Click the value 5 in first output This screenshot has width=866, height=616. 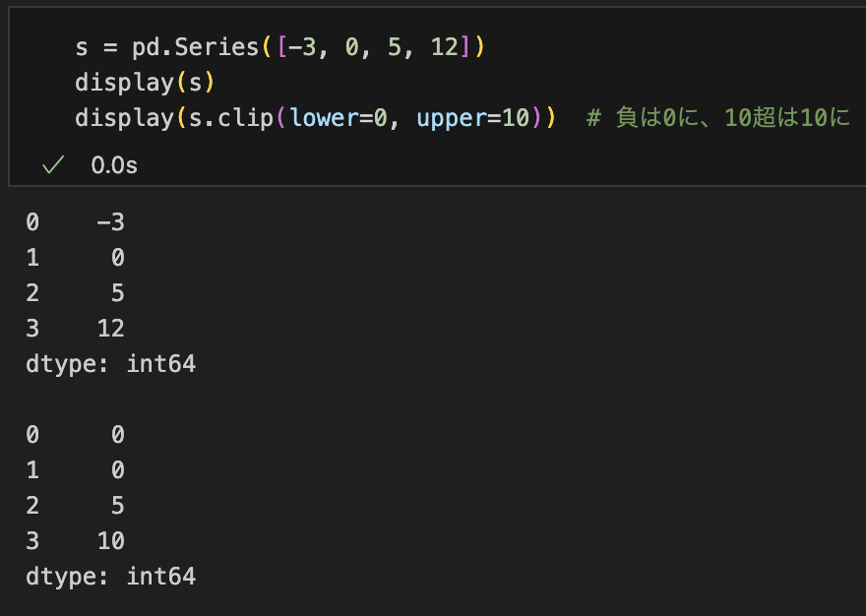pos(118,293)
